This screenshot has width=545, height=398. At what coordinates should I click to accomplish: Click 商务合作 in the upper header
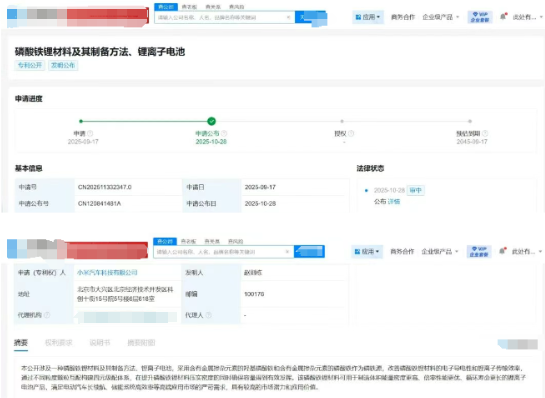click(403, 17)
